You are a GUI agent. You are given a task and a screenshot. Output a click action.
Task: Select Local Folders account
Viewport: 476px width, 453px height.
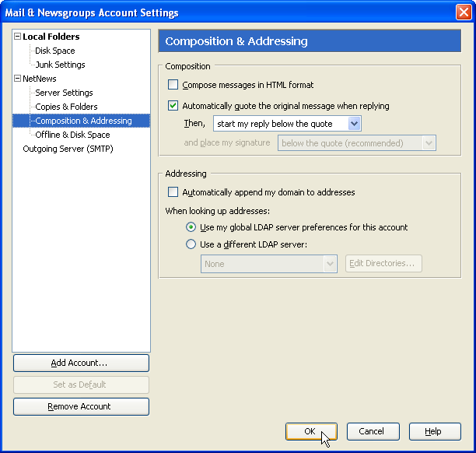click(x=51, y=37)
